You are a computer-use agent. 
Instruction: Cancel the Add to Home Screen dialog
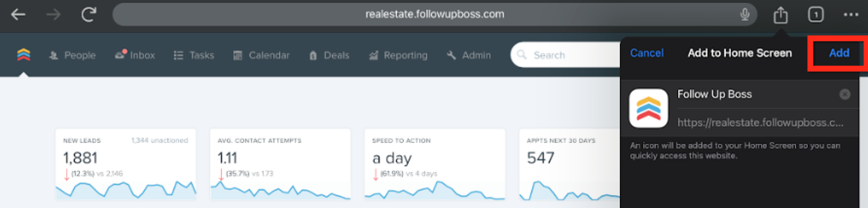pos(646,53)
